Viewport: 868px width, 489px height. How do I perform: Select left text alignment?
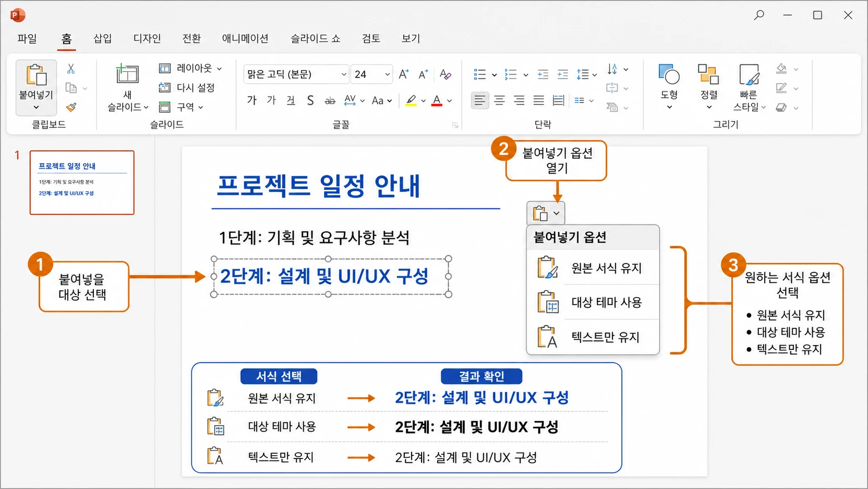click(480, 100)
